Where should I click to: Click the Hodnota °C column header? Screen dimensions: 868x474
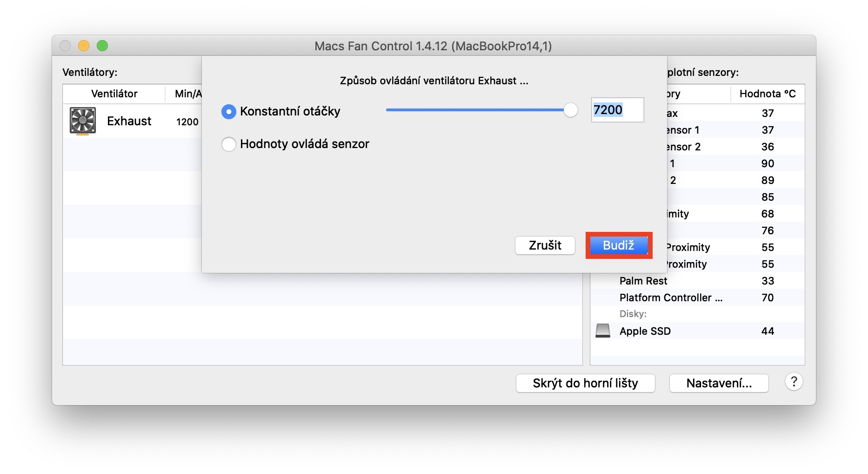pyautogui.click(x=767, y=94)
